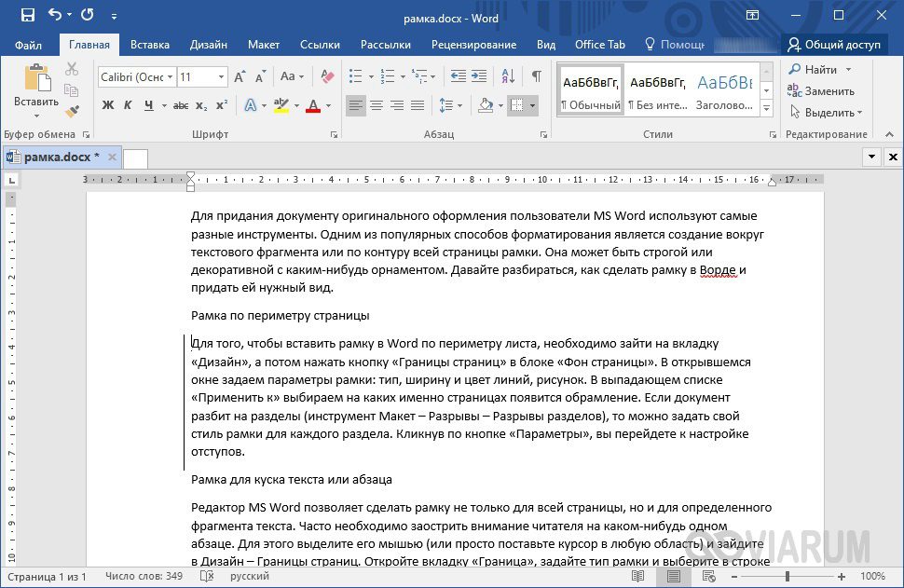
Task: Click the Помощник tell-me search field
Action: 675,45
